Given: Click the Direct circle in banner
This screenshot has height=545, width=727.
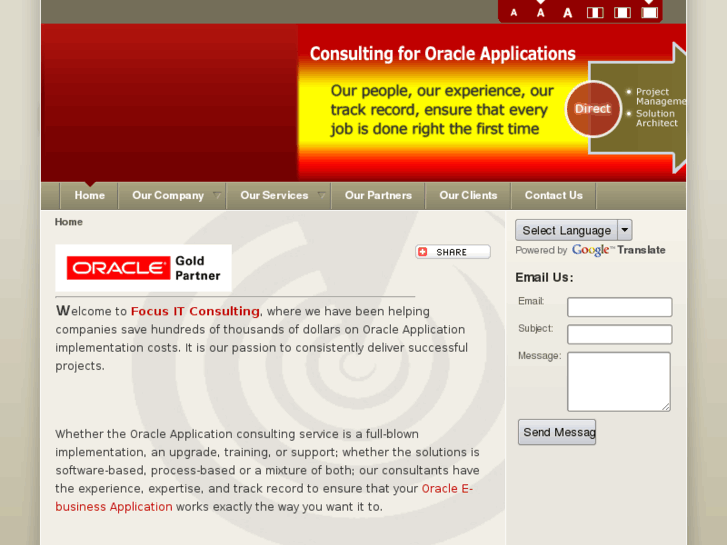Looking at the screenshot, I should [x=593, y=109].
